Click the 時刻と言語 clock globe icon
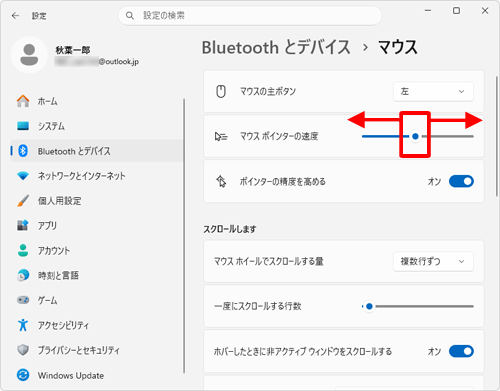 [23, 275]
